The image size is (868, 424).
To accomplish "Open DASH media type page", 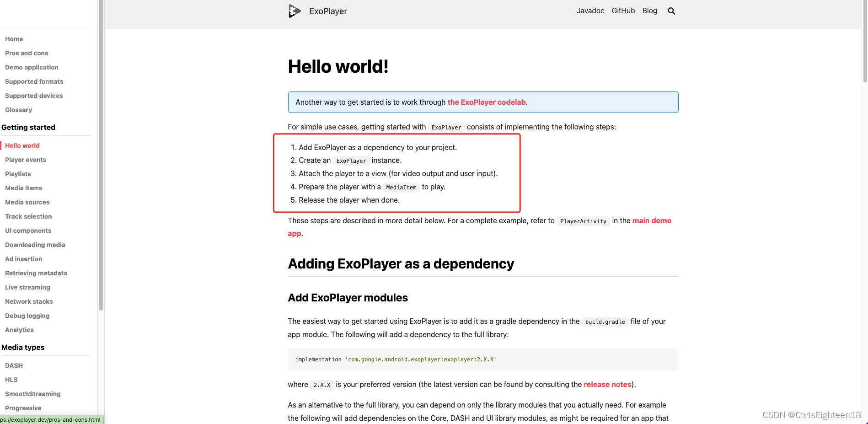I will 14,365.
